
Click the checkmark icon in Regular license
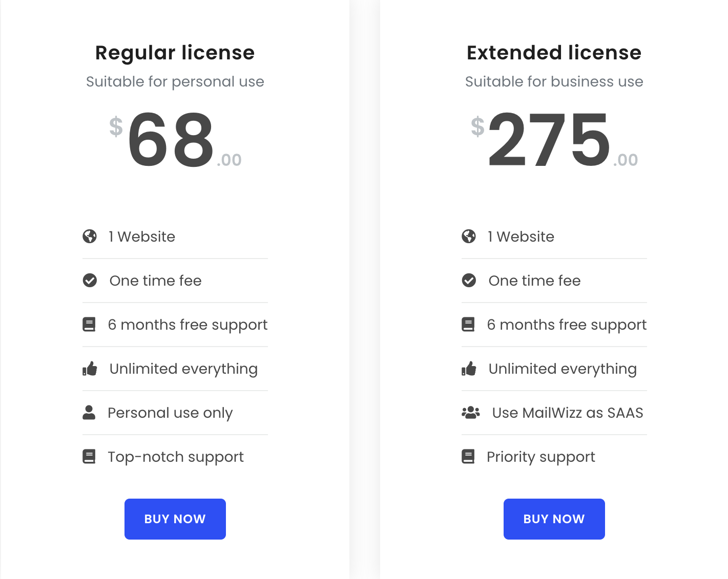point(90,281)
